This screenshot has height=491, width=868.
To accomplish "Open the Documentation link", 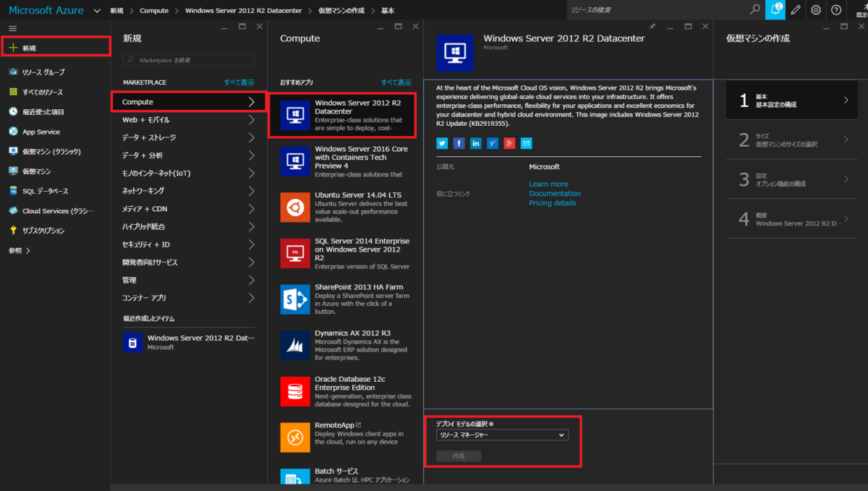I will pyautogui.click(x=555, y=194).
